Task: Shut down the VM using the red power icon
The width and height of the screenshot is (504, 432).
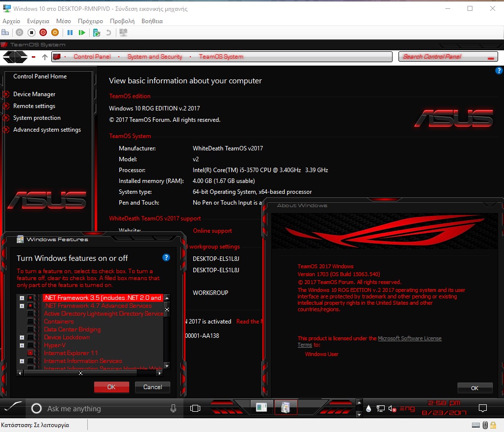Action: point(43,33)
